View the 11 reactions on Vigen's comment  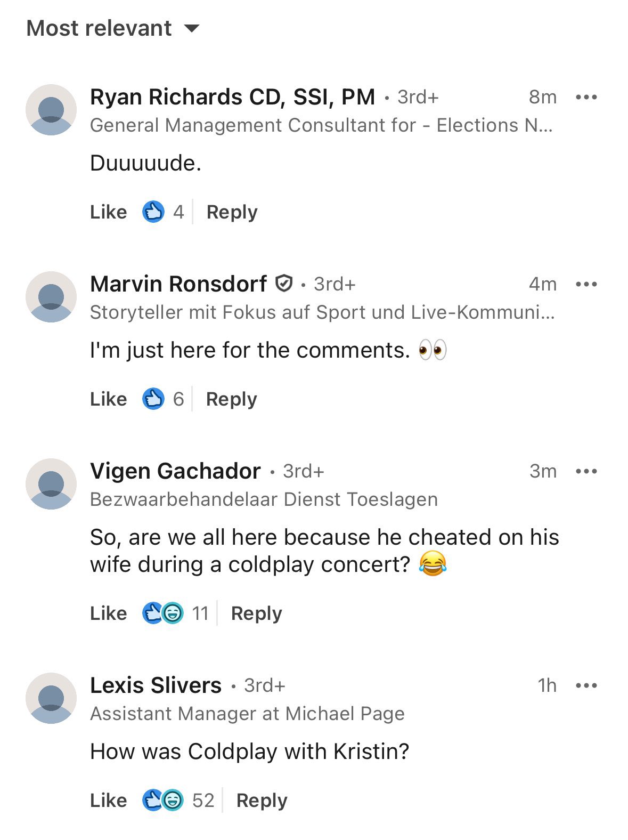(175, 613)
